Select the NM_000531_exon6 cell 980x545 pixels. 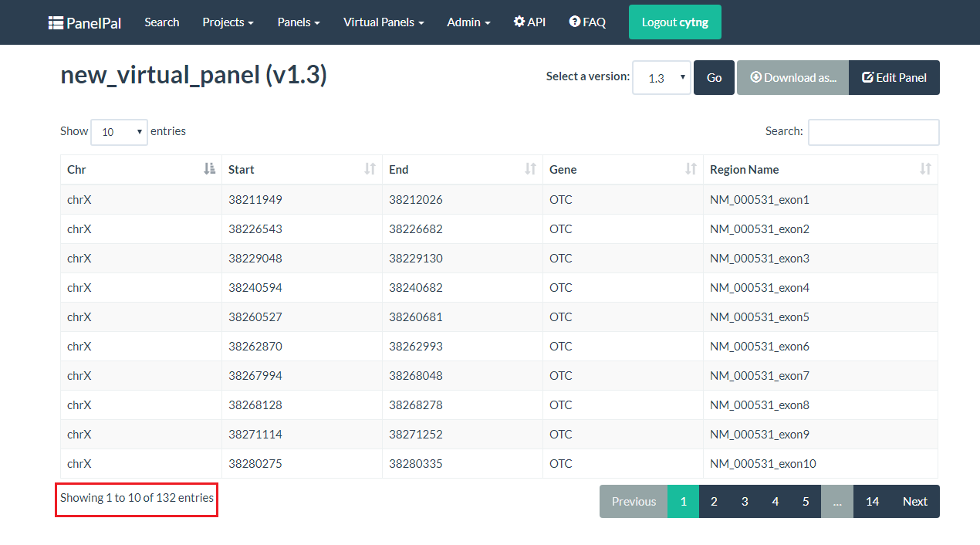[x=820, y=347]
